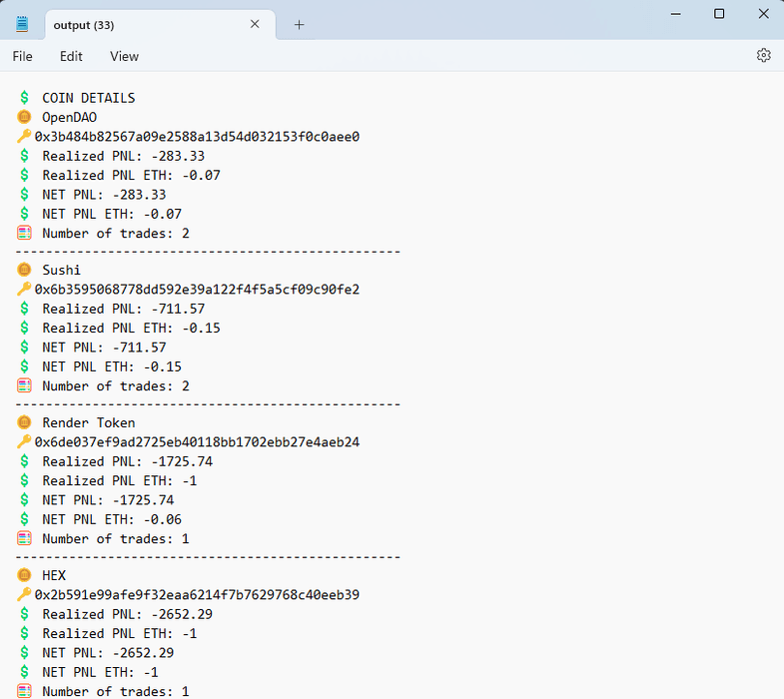Minimize the Notepad window

point(675,14)
